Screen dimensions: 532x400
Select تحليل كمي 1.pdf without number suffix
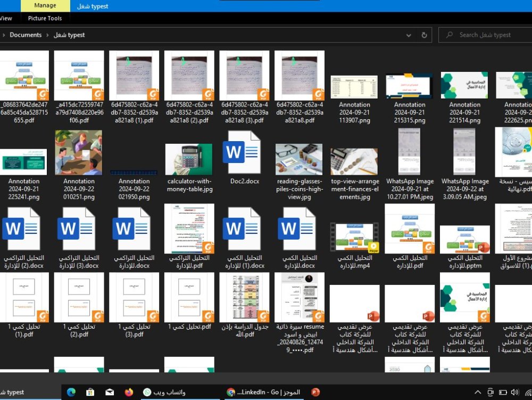tap(189, 302)
